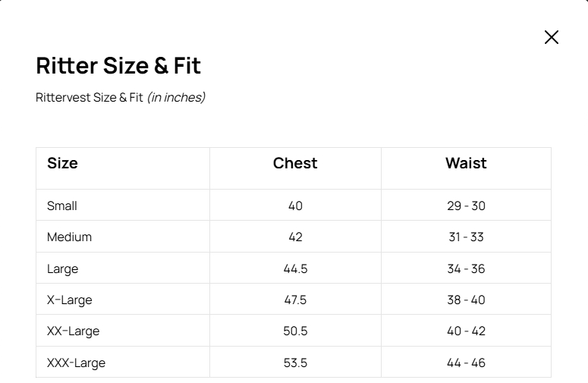Select the Medium size row label
This screenshot has height=383, width=588.
coord(69,237)
